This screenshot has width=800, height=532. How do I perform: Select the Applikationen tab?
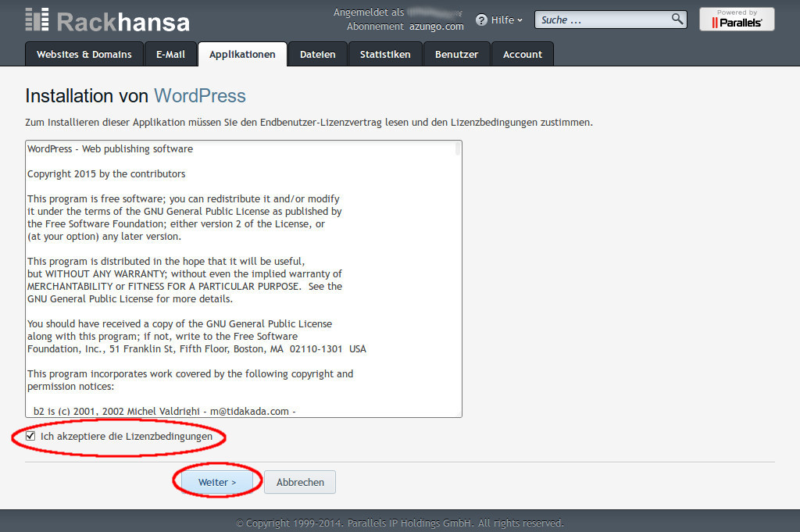coord(242,54)
